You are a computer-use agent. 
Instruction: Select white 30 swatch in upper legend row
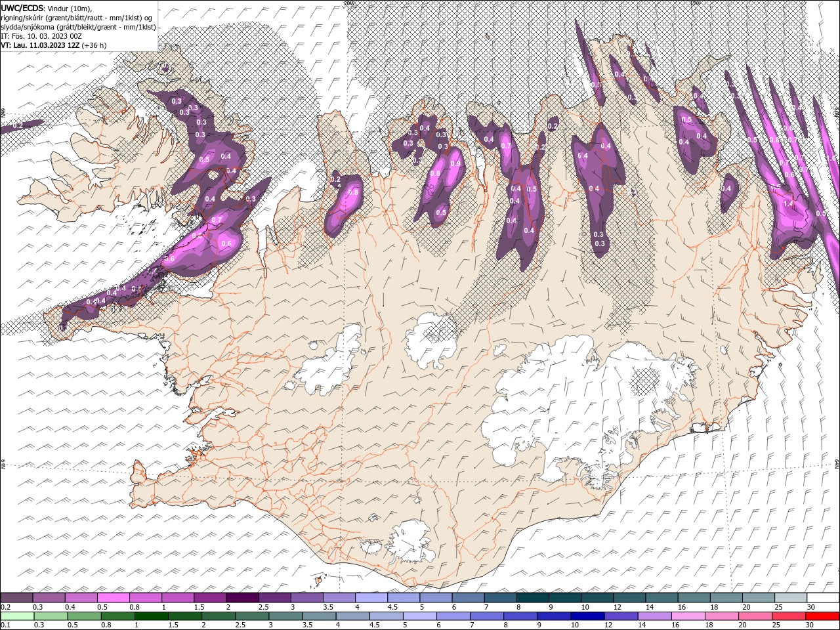pyautogui.click(x=822, y=598)
